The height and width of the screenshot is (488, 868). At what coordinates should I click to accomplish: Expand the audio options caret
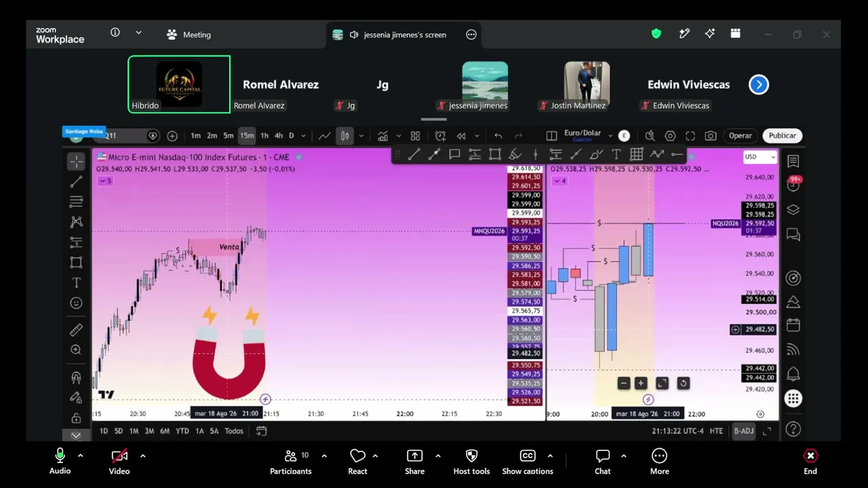tap(80, 455)
